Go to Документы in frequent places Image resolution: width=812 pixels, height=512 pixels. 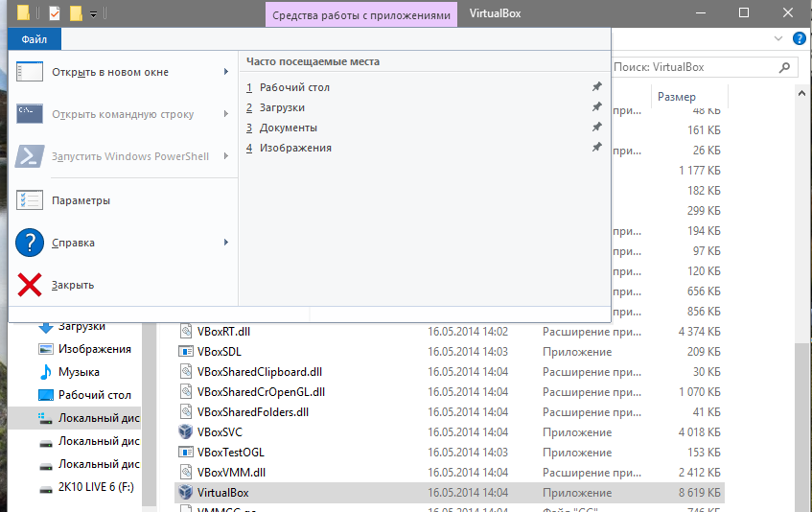tap(289, 128)
